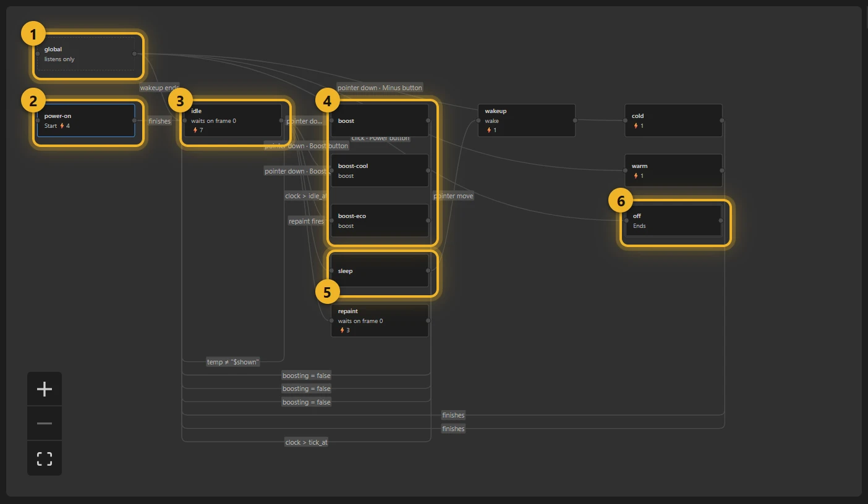
Task: Select the cold node
Action: (x=673, y=120)
